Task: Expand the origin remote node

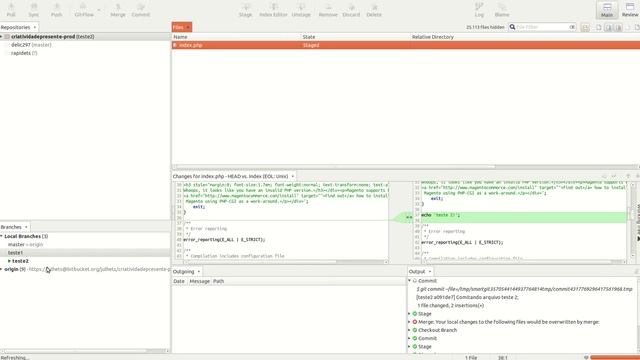Action: click(2, 269)
